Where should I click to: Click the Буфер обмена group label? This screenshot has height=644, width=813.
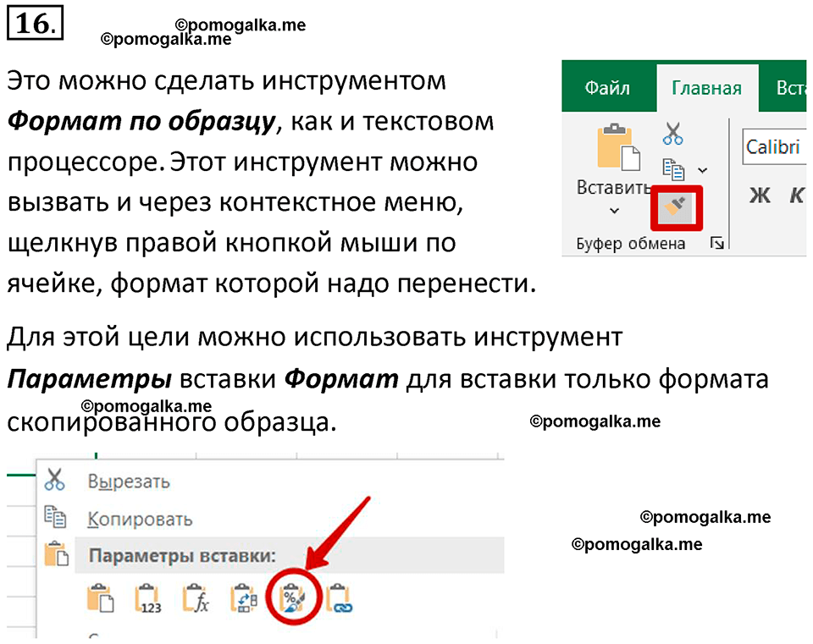point(631,244)
